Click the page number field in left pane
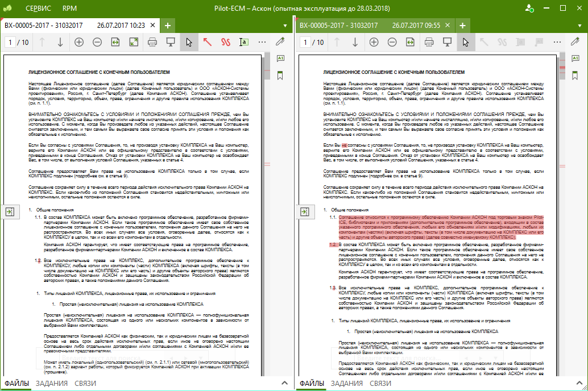Viewport: 588px width, 391px height. [x=10, y=42]
